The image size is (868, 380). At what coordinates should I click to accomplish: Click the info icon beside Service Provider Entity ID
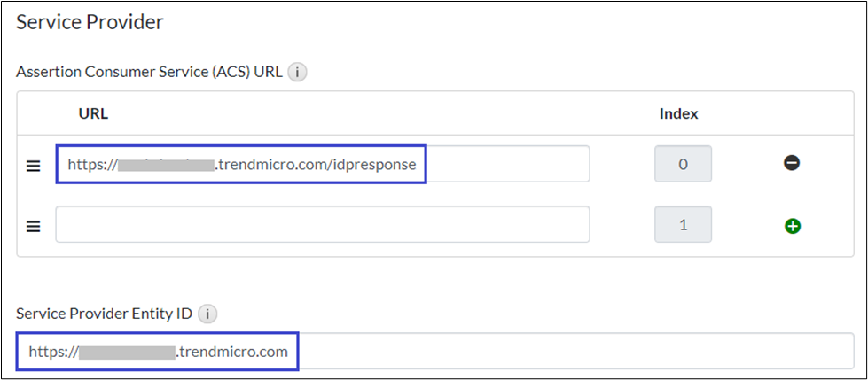pos(207,313)
